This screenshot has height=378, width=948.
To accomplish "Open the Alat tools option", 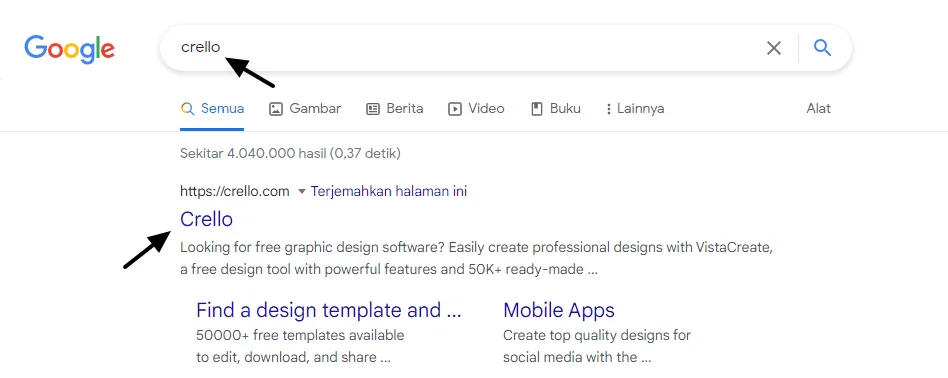I will pyautogui.click(x=819, y=109).
